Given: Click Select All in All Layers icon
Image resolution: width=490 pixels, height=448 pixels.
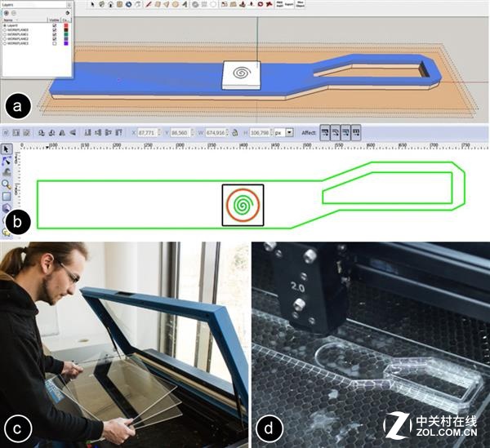Looking at the screenshot, I should (16, 133).
